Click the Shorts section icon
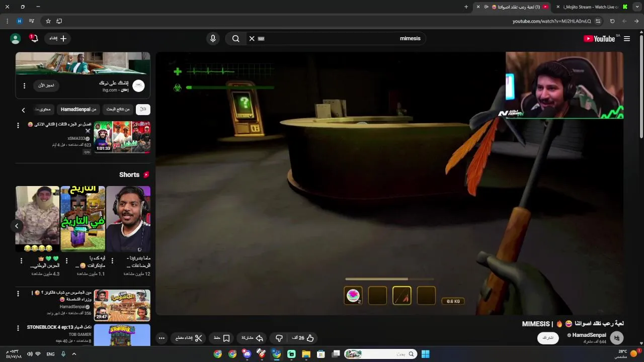This screenshot has height=362, width=644. [146, 174]
